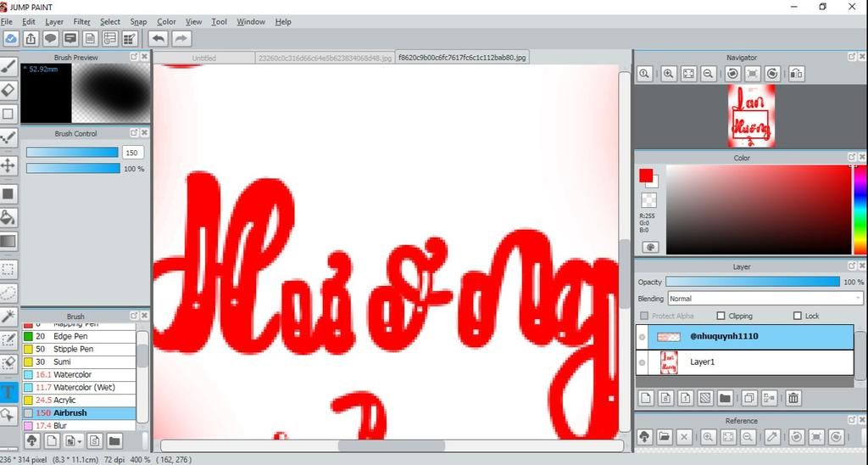
Task: Close the Brush Control panel
Action: tap(144, 133)
